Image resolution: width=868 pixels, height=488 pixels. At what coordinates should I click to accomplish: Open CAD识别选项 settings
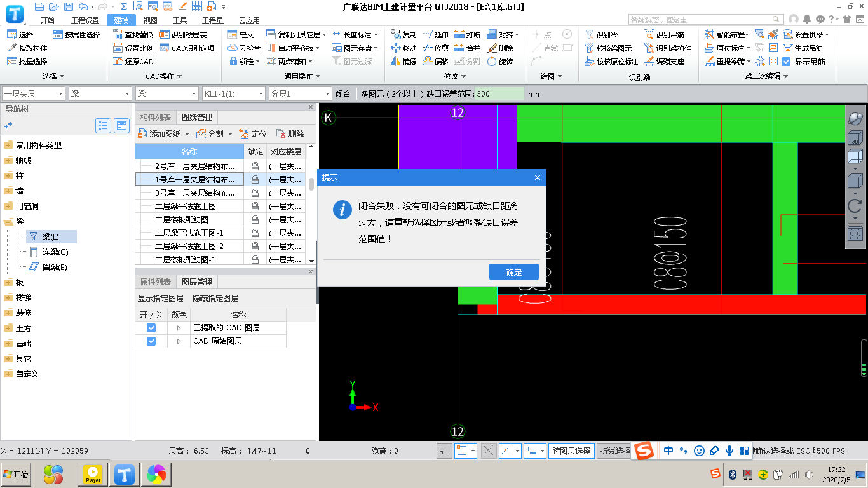click(x=187, y=48)
